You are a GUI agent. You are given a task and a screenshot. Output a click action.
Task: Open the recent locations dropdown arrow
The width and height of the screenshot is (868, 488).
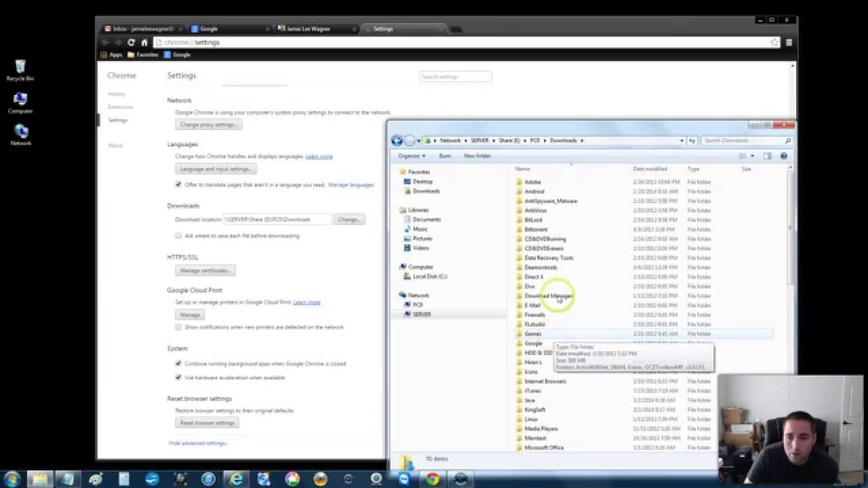click(x=419, y=140)
